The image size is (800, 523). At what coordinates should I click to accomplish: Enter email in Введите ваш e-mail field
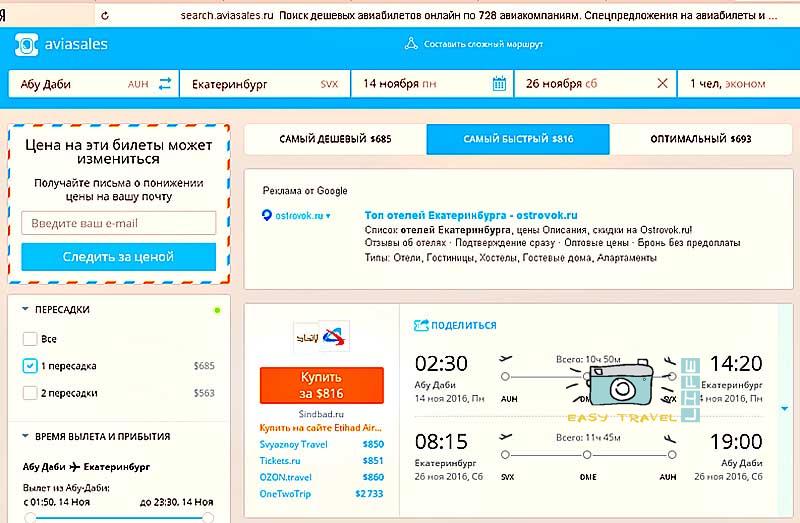118,223
